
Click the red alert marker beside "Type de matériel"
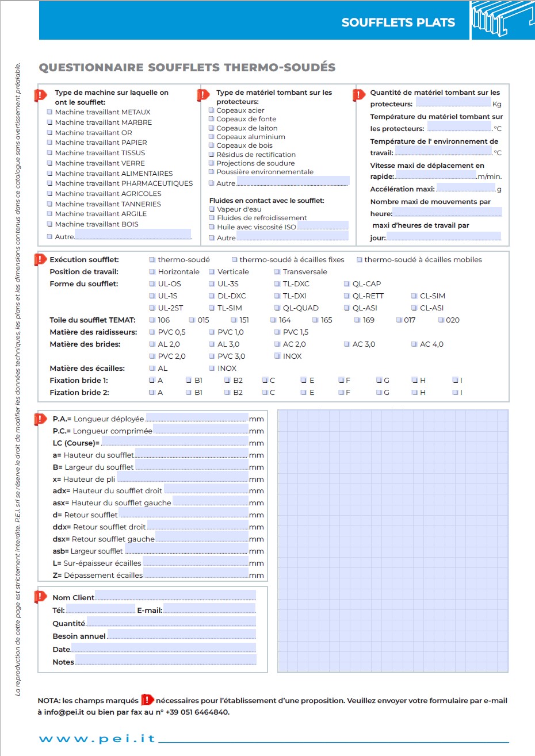click(x=204, y=95)
